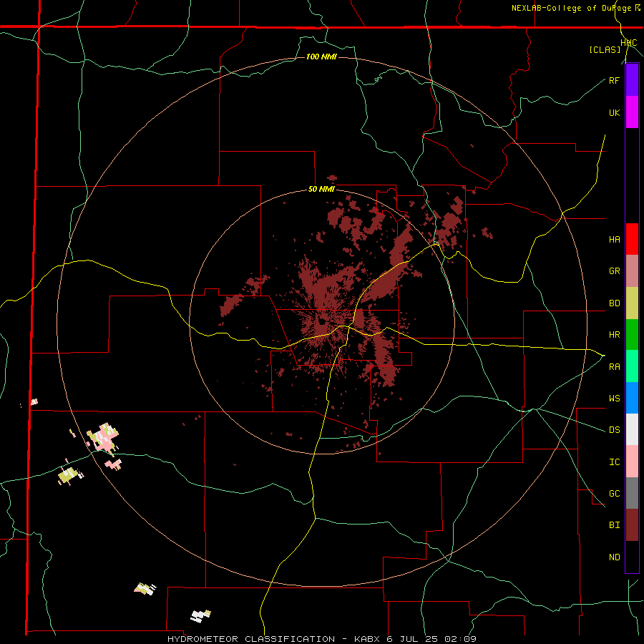Click the BI dark red swatch

coord(632,525)
